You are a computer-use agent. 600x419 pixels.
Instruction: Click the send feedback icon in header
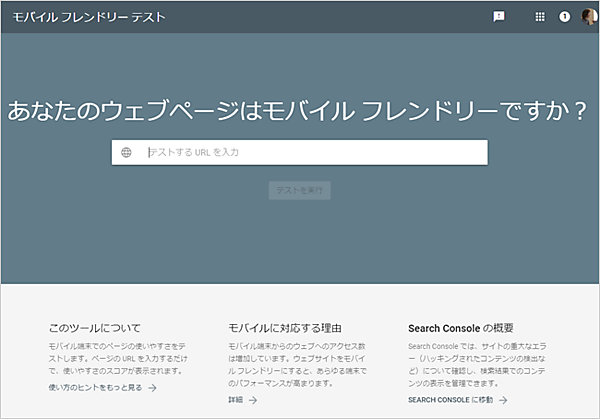tap(499, 17)
